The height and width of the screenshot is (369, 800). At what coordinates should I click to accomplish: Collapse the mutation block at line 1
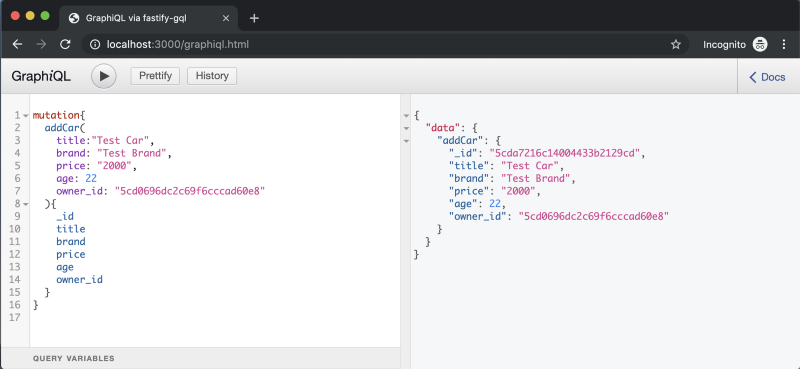pyautogui.click(x=26, y=116)
